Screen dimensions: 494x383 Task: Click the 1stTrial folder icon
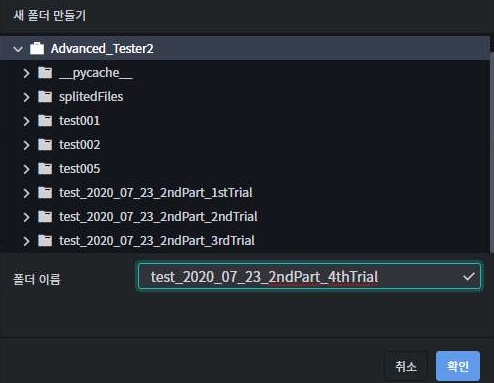coord(45,193)
